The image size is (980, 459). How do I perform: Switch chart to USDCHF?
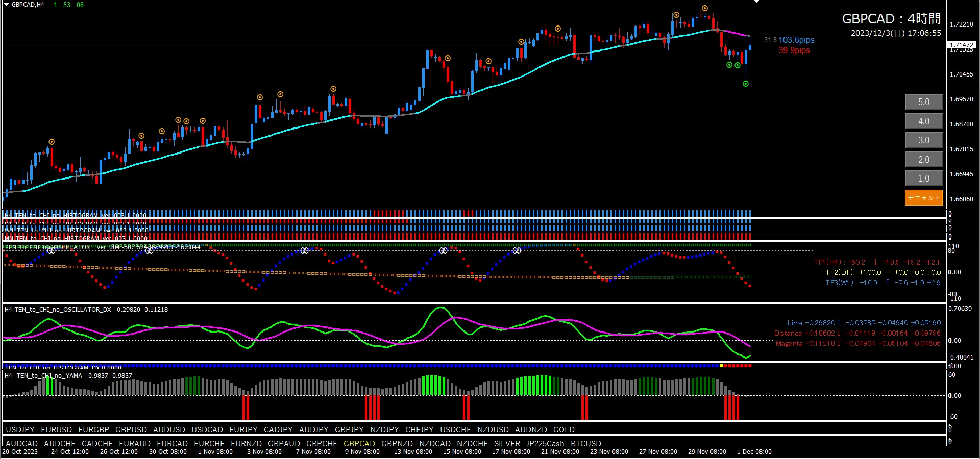455,430
